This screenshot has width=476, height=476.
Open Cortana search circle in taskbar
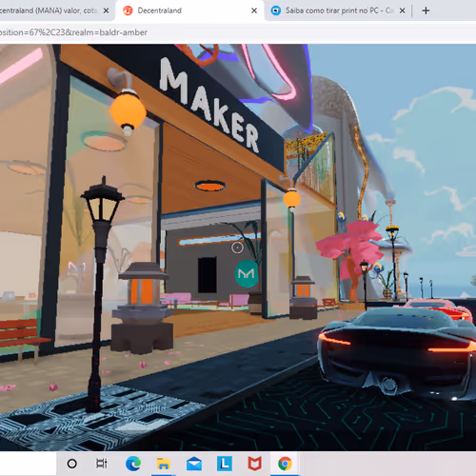[72, 464]
